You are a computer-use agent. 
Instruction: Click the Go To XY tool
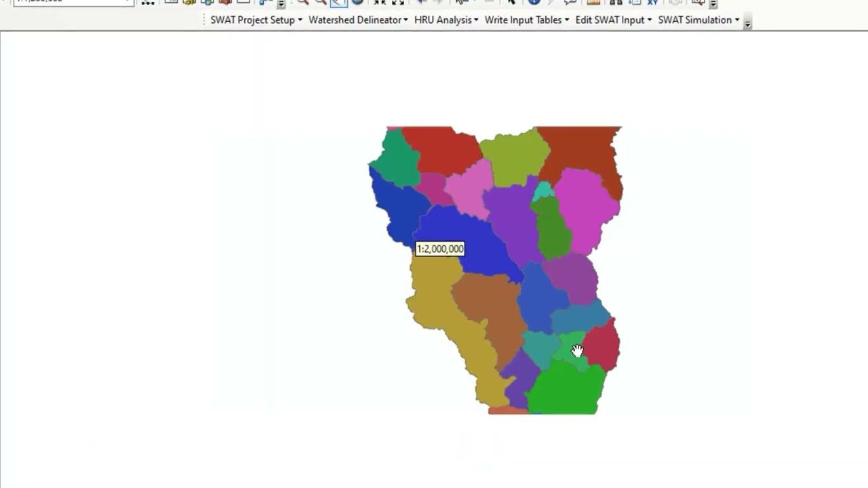(x=652, y=3)
